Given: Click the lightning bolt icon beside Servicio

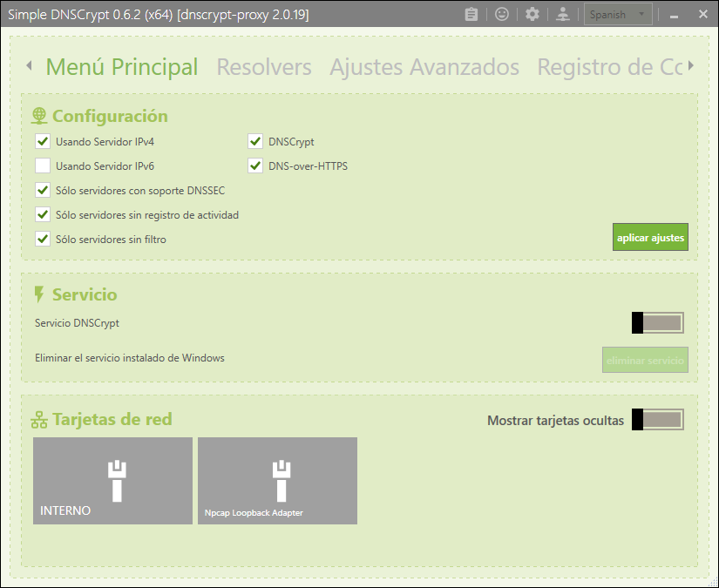Looking at the screenshot, I should 39,294.
